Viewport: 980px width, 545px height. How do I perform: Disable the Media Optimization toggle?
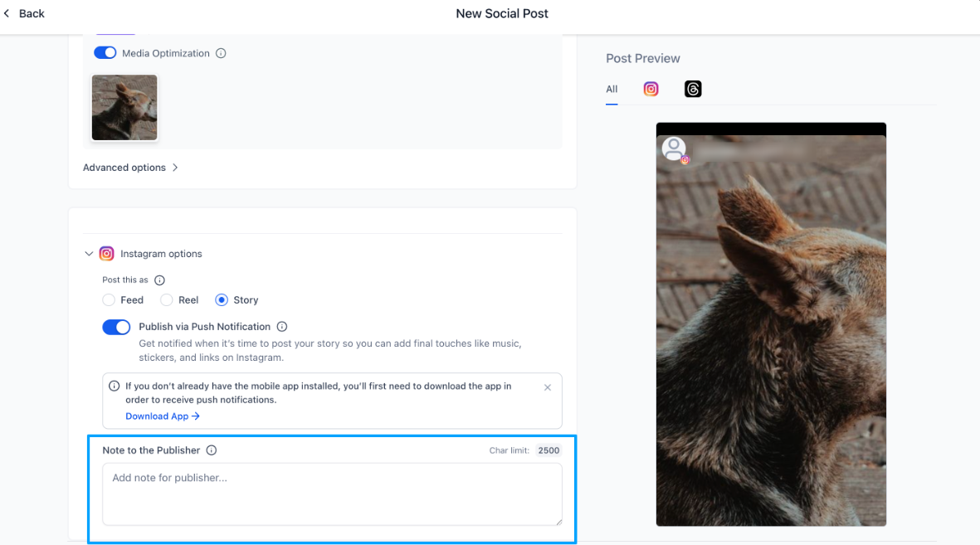(x=105, y=53)
